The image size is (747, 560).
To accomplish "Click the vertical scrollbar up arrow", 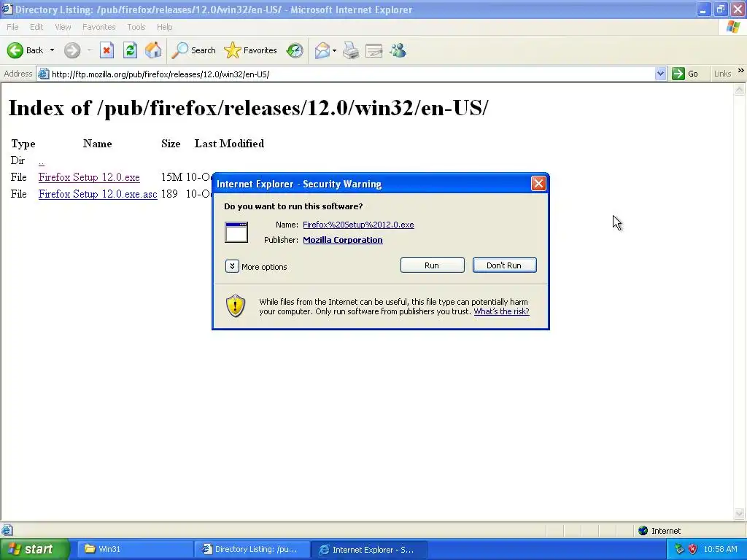I will point(740,89).
